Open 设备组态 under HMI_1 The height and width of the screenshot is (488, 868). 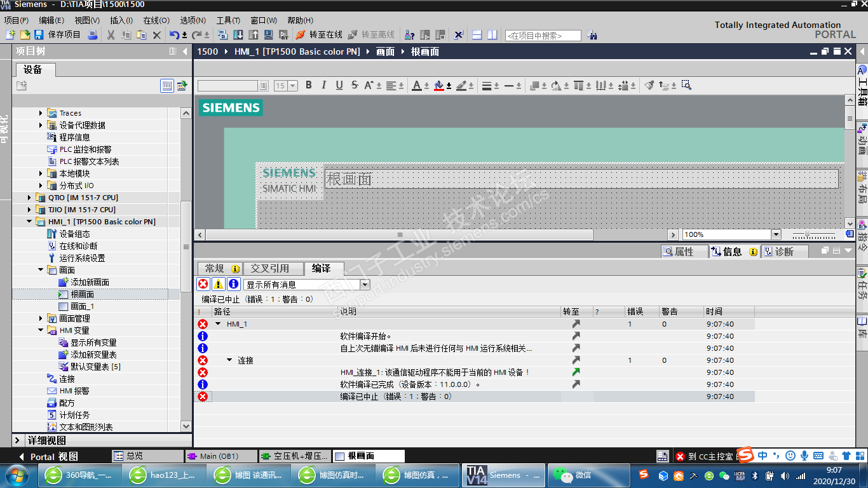point(74,234)
